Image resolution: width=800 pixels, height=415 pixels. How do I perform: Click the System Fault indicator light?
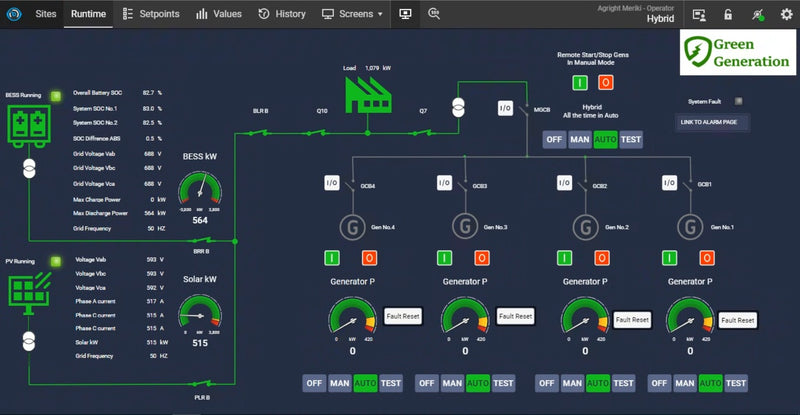point(738,101)
